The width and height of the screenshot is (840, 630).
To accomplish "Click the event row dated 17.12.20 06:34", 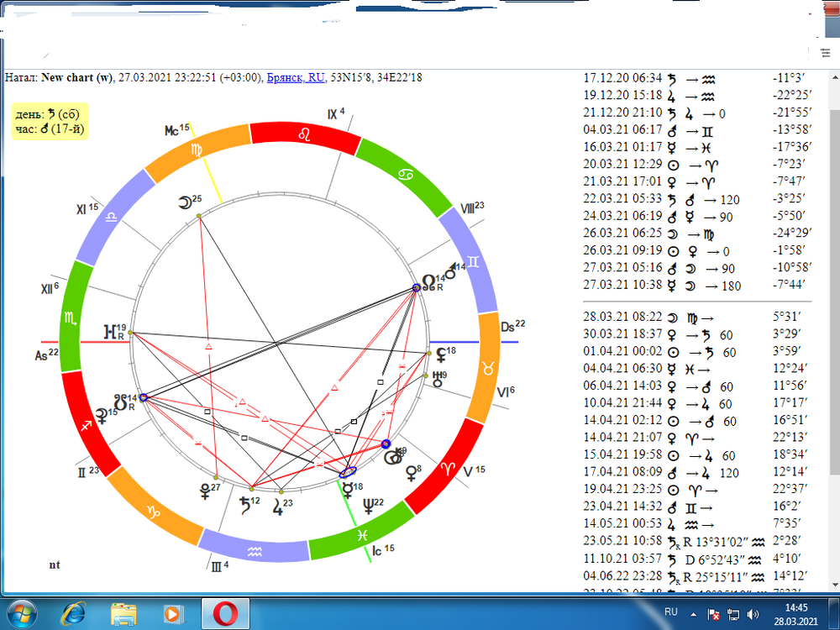I will click(697, 79).
